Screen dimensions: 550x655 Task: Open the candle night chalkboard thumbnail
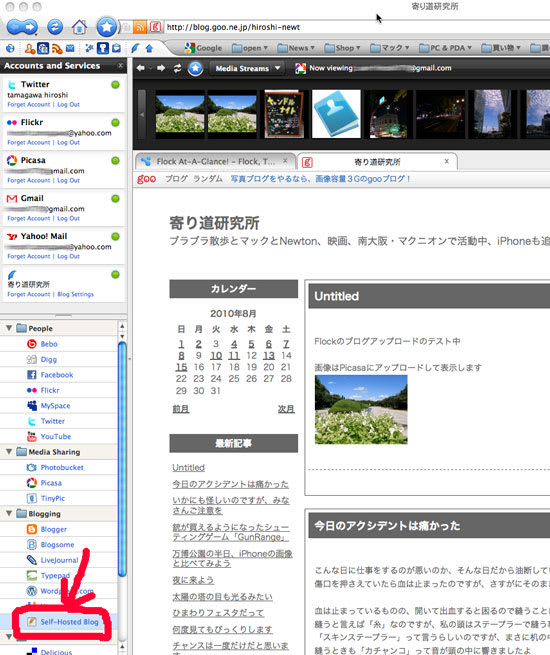[x=284, y=114]
